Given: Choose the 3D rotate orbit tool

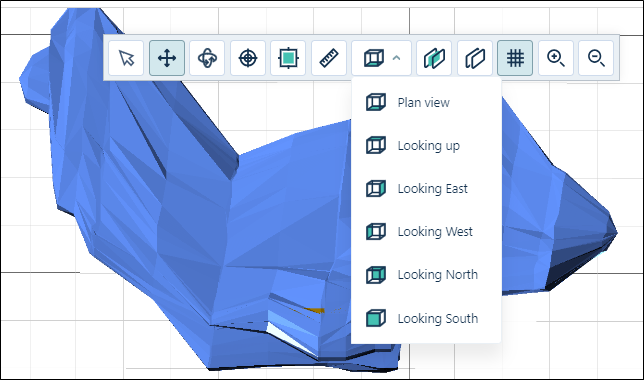Looking at the screenshot, I should pos(207,58).
